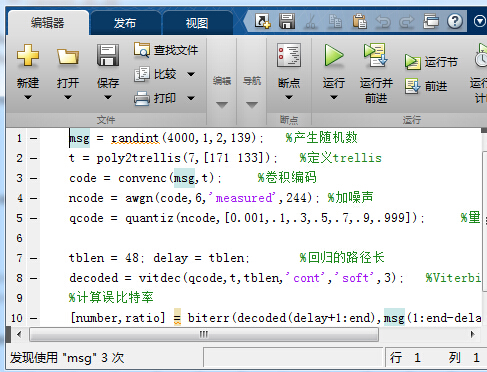The image size is (487, 372).
Task: Click Find Files (查找文件)
Action: pyautogui.click(x=166, y=50)
